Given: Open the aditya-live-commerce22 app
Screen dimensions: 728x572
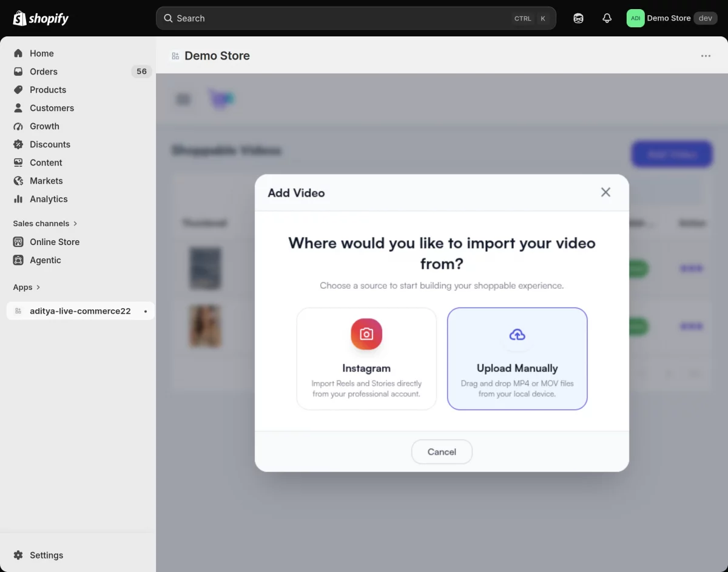Looking at the screenshot, I should [80, 311].
